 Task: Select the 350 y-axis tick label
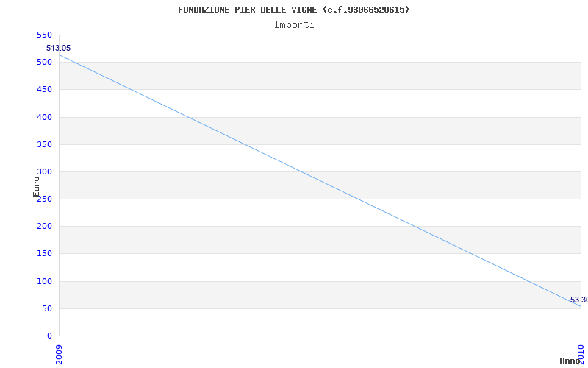[44, 145]
